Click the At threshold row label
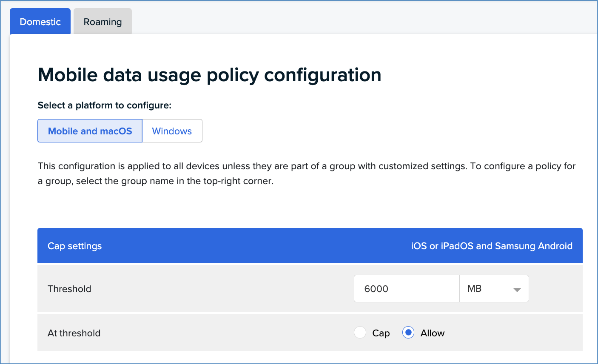This screenshot has width=598, height=364. (74, 333)
